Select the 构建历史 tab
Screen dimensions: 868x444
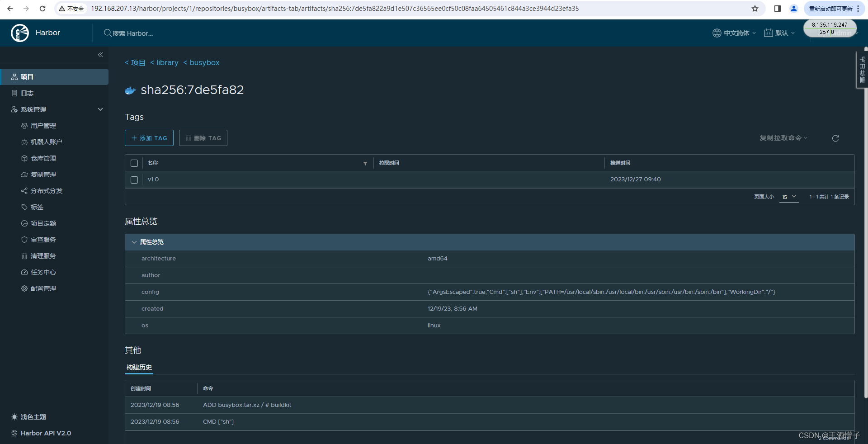point(139,367)
